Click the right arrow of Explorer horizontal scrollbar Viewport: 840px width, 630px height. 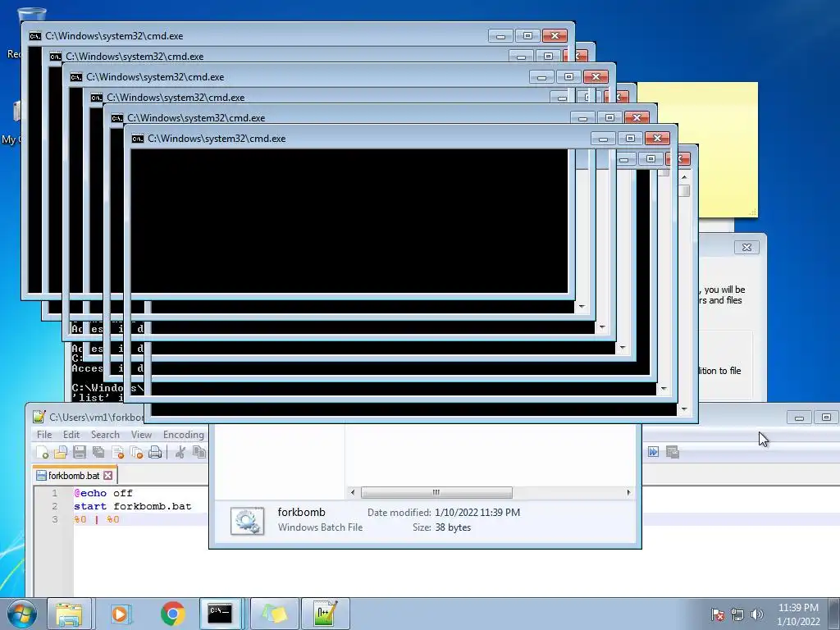[x=628, y=492]
